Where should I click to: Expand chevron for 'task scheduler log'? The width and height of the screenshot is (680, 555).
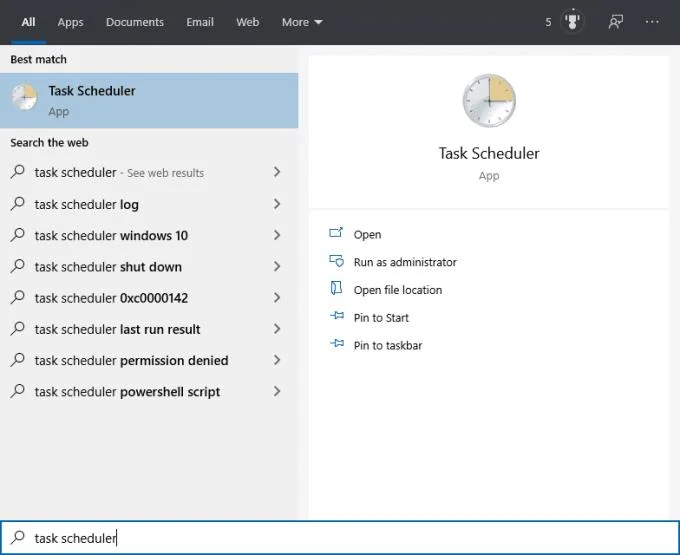coord(277,204)
